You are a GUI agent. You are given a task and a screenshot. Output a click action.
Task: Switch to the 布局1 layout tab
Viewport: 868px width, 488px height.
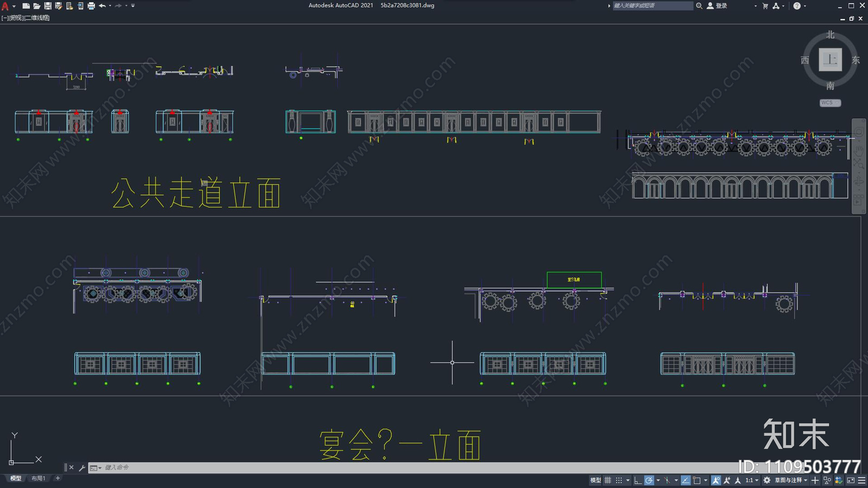click(38, 478)
